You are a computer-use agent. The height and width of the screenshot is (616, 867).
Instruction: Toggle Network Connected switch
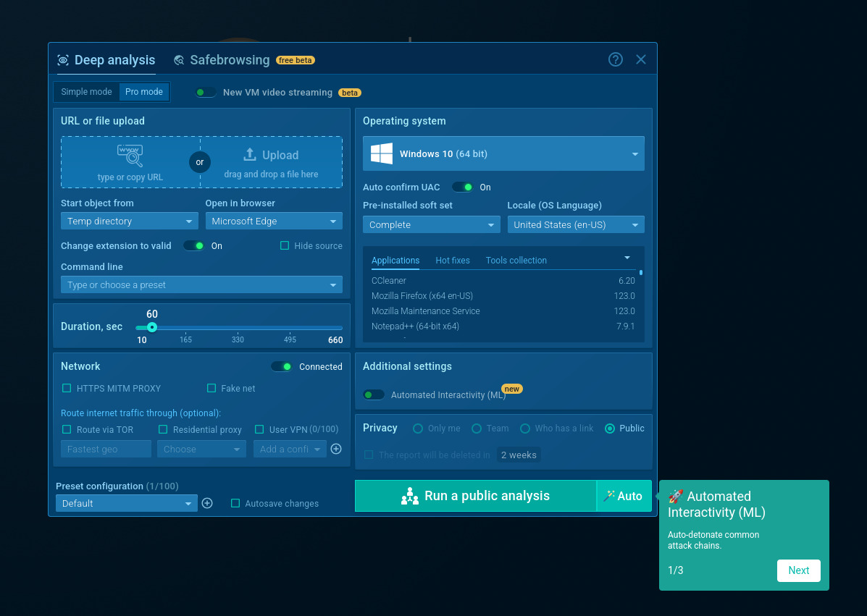point(282,367)
